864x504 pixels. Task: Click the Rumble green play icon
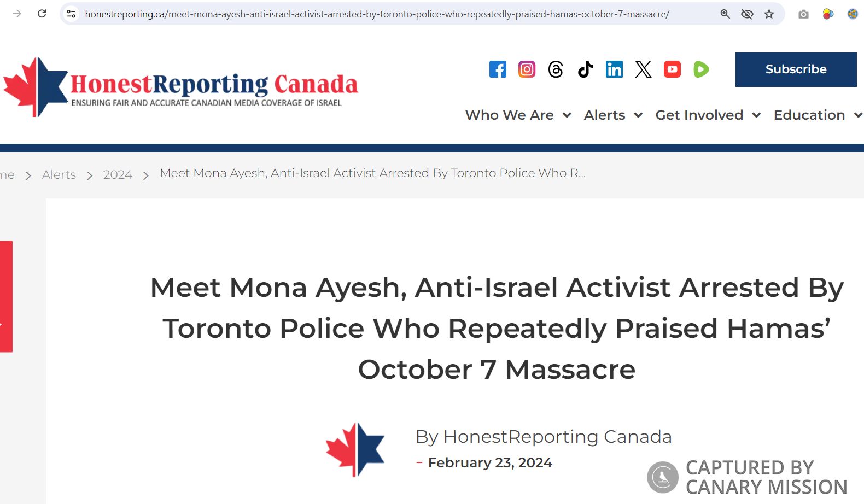click(x=701, y=69)
